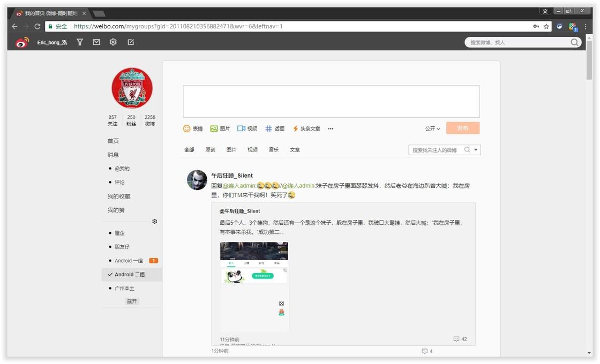
Task: Click the filter funnel icon in top bar
Action: [79, 42]
